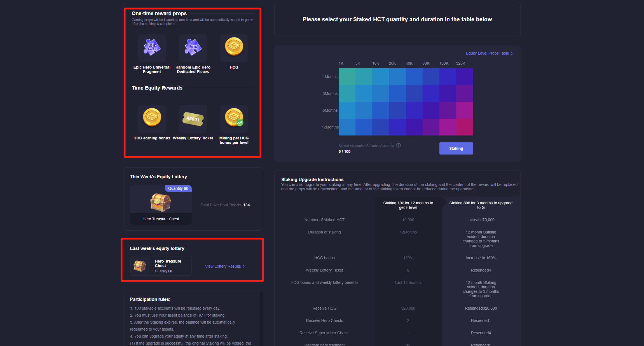
Task: Select the 1K for 1Months grid cell
Action: coord(347,77)
